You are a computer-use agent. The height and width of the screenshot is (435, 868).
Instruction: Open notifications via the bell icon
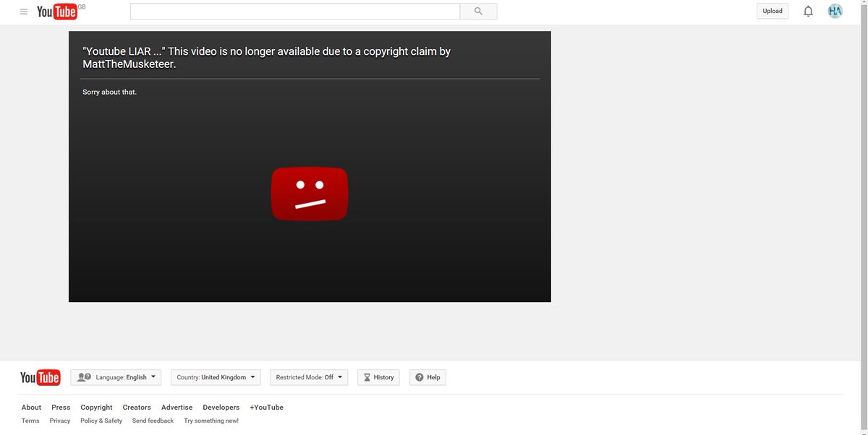click(x=808, y=10)
